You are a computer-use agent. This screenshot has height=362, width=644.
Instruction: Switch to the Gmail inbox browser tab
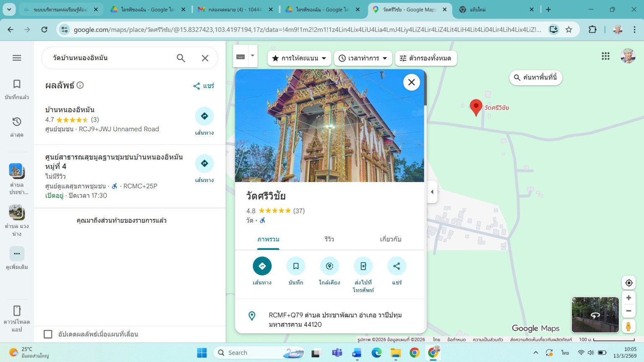click(x=235, y=9)
